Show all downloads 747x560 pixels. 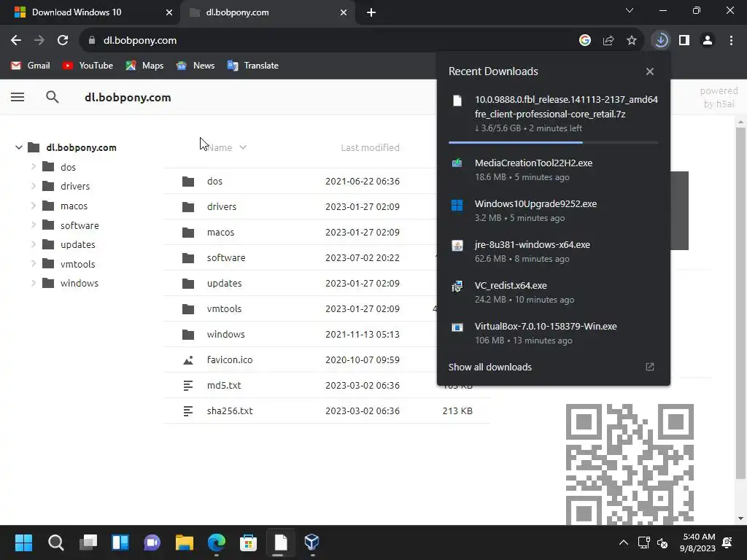[x=489, y=367]
